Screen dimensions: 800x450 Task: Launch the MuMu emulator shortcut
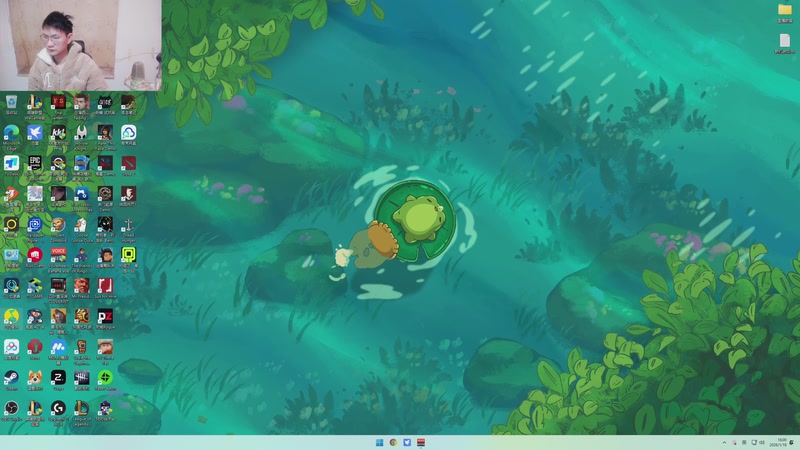point(58,348)
